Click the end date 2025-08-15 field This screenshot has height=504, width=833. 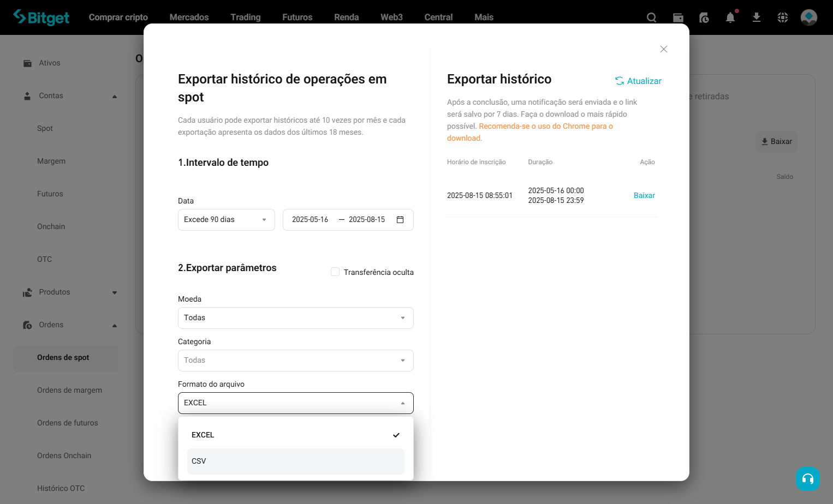point(367,220)
